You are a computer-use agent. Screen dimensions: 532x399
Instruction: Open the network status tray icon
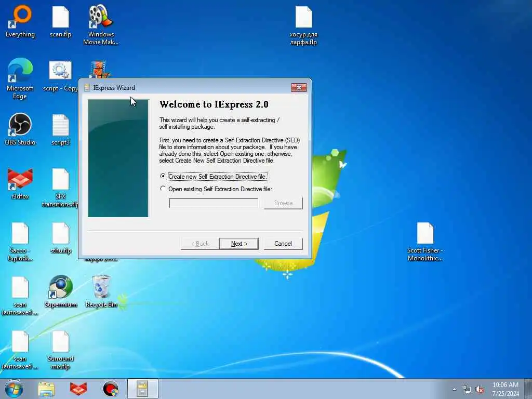pyautogui.click(x=467, y=390)
